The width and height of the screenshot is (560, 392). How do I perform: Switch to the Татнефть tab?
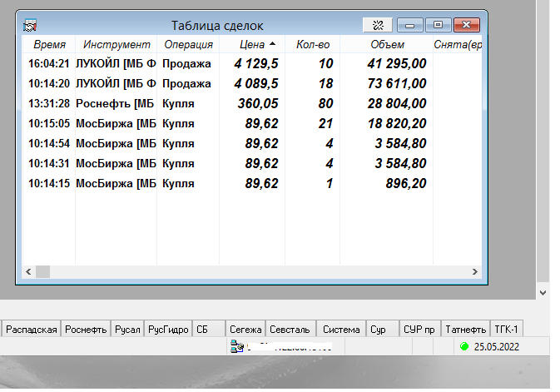[x=465, y=330]
